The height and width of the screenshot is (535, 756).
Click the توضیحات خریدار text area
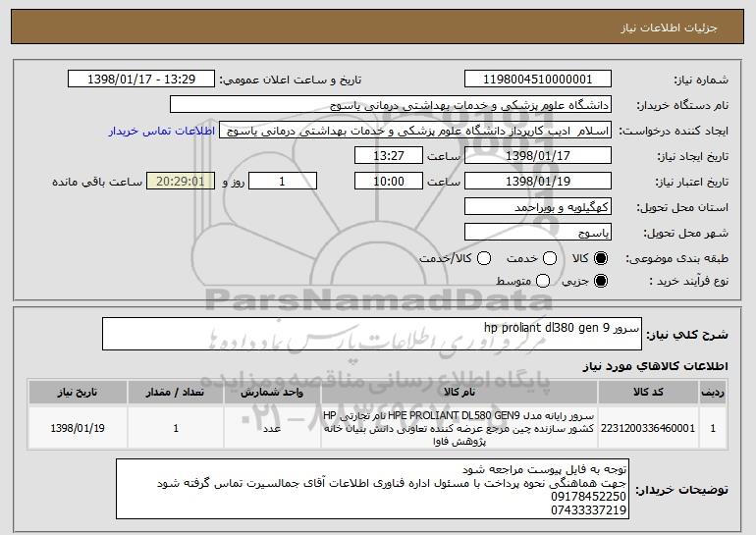tap(372, 489)
